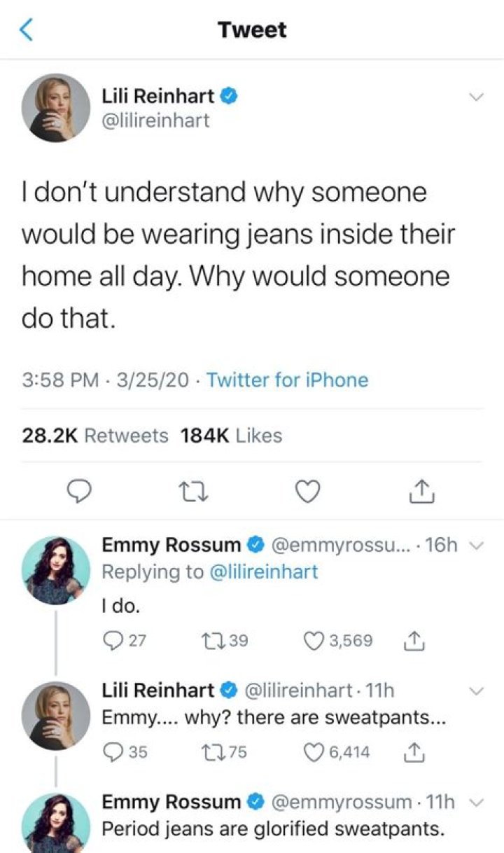
Task: Open the share menu for the main tweet
Action: coord(420,492)
